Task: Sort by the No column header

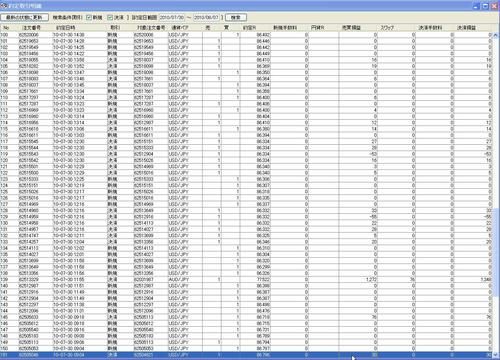Action: coord(7,28)
